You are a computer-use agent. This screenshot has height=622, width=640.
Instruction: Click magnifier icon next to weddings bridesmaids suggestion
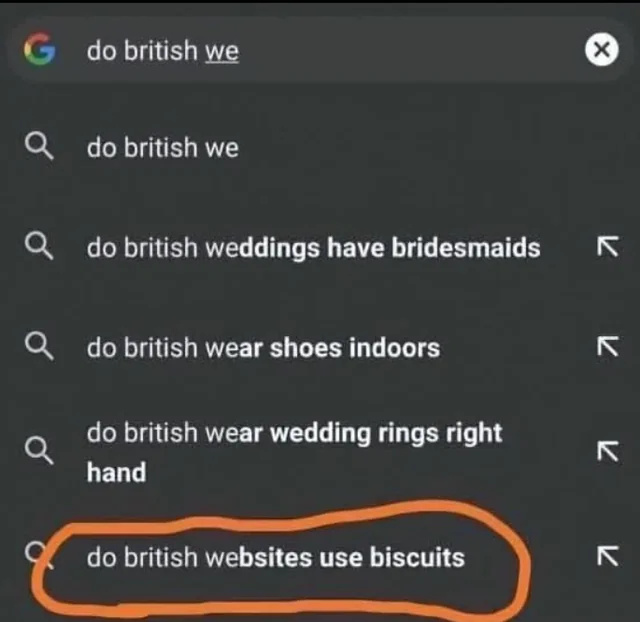(x=39, y=247)
